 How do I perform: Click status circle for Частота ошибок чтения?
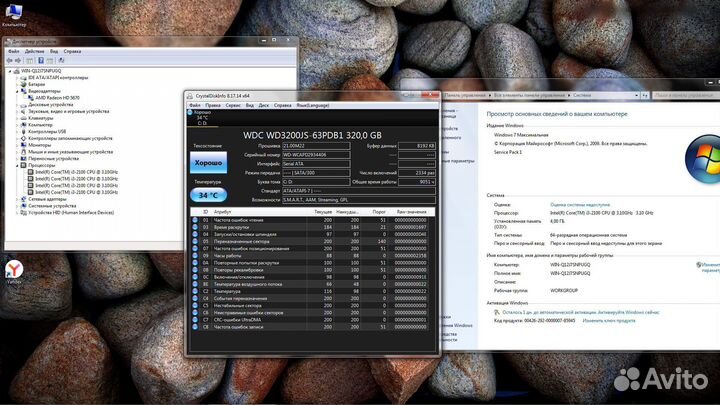pos(195,220)
